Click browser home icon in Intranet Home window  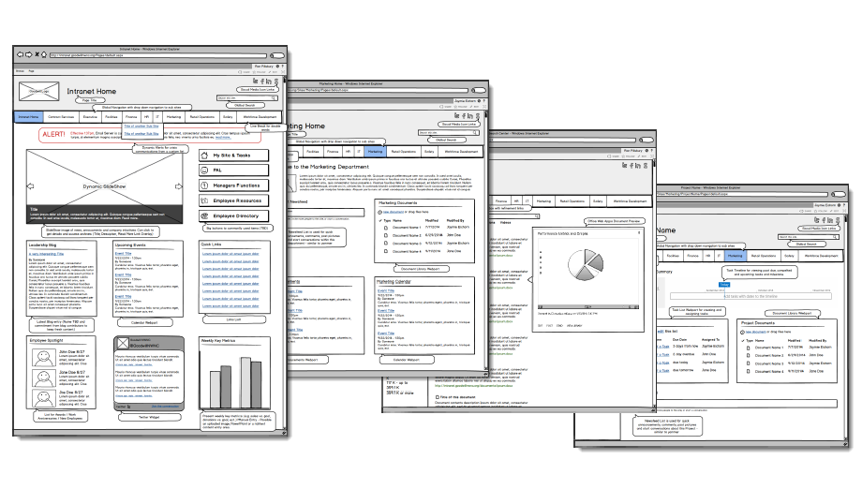[44, 54]
